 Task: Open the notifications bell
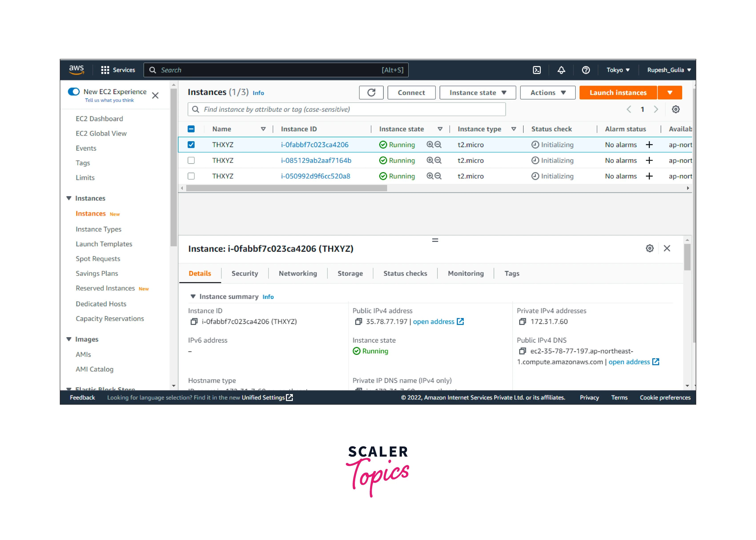(x=561, y=70)
